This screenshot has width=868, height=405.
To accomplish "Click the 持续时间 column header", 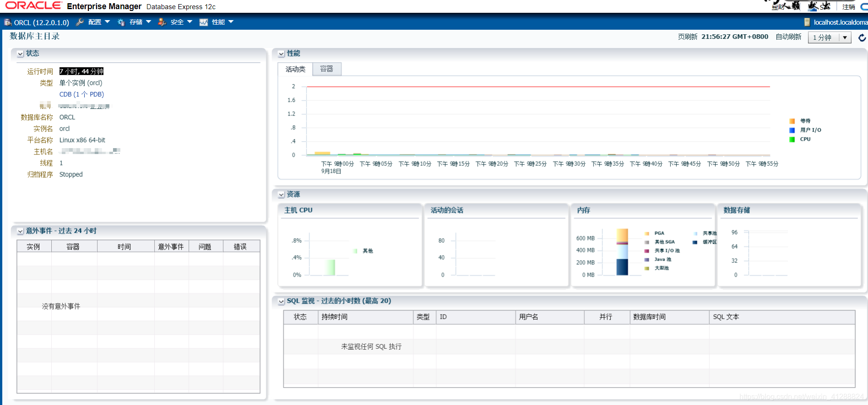I will [366, 317].
